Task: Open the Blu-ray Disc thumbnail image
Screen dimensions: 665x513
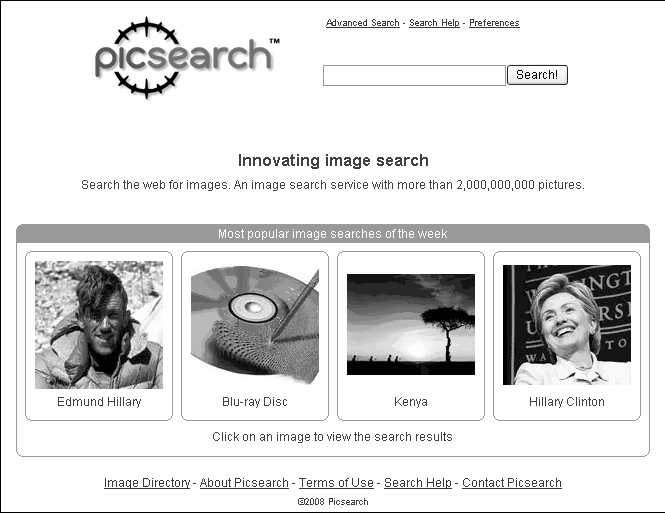Action: [255, 326]
